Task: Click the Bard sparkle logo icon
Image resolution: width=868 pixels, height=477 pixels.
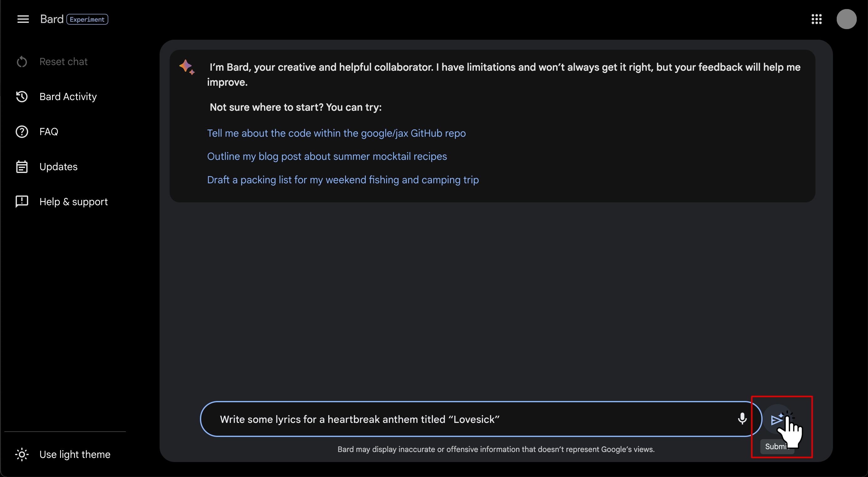Action: coord(187,67)
